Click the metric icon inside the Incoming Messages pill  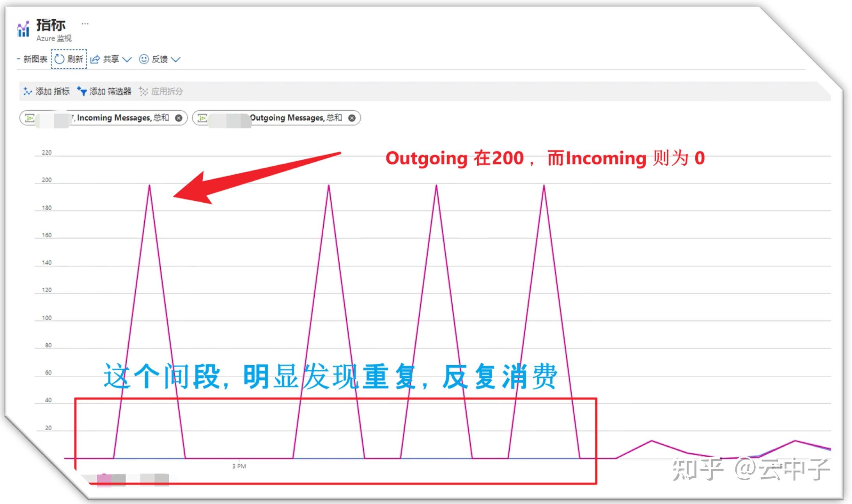click(x=30, y=118)
